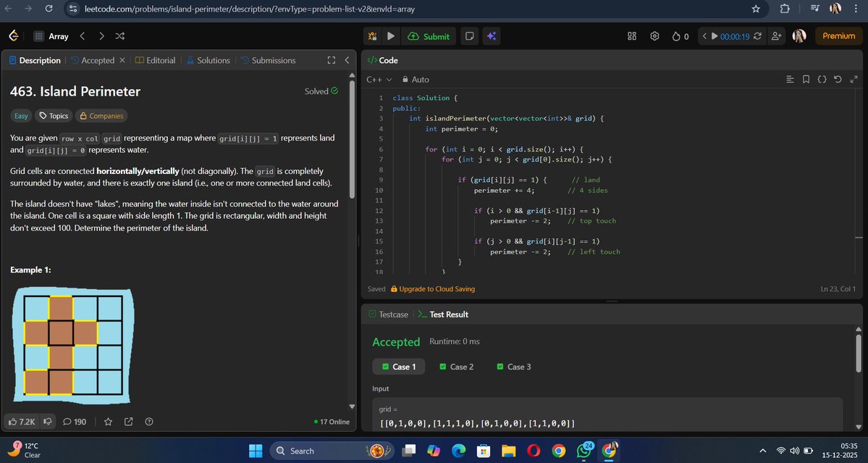This screenshot has width=868, height=463.
Task: Click the bookmark icon in code editor
Action: point(806,79)
